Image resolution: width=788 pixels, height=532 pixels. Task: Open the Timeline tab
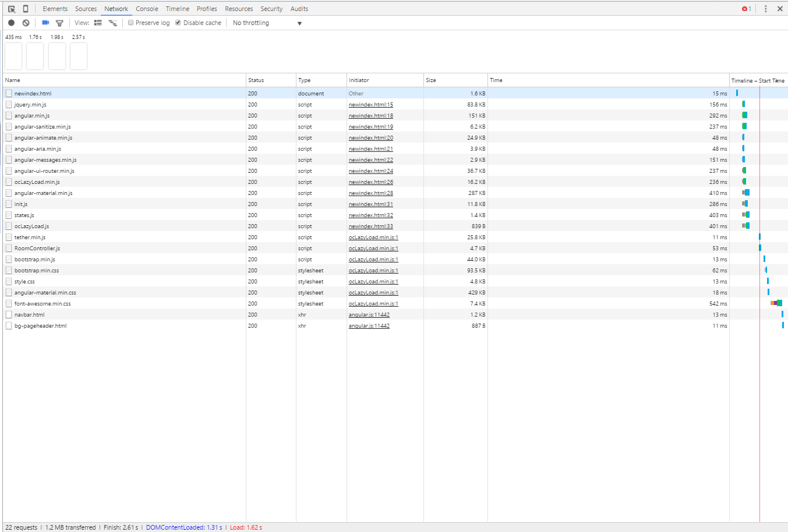point(178,9)
